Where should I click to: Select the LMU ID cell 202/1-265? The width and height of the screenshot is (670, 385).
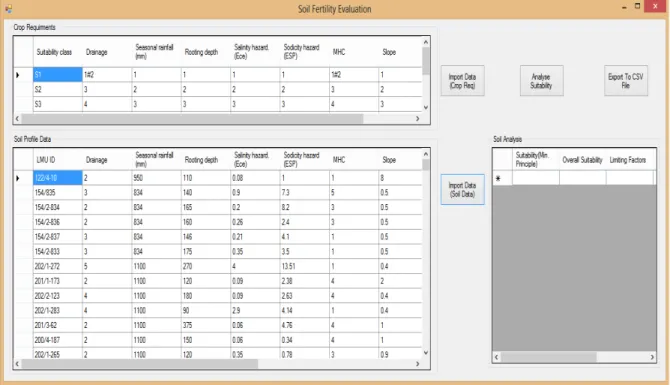(x=58, y=354)
